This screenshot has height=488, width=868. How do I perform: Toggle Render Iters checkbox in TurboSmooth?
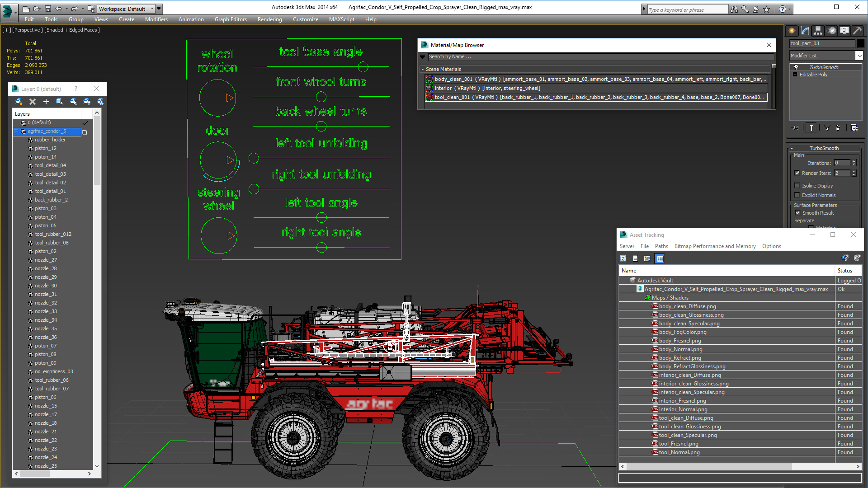click(x=797, y=173)
